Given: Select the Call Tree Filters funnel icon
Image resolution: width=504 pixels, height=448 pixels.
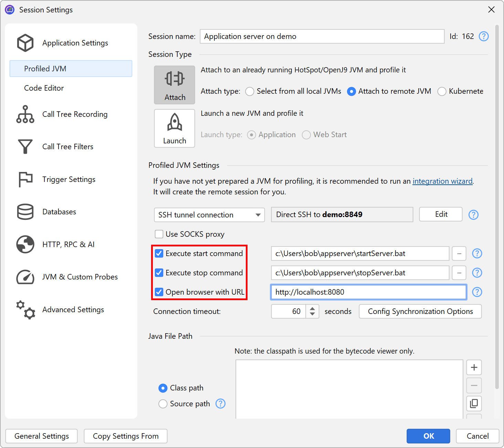Looking at the screenshot, I should 25,147.
